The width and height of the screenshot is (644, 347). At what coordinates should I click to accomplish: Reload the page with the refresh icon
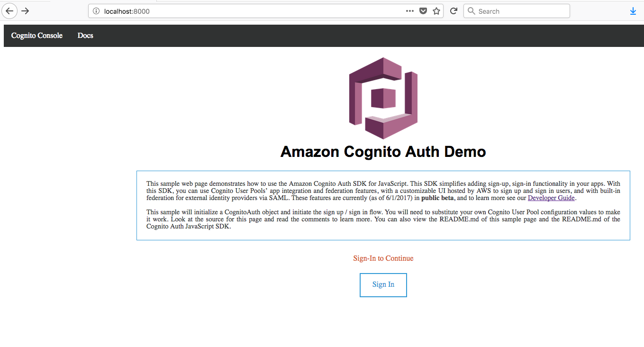[454, 11]
